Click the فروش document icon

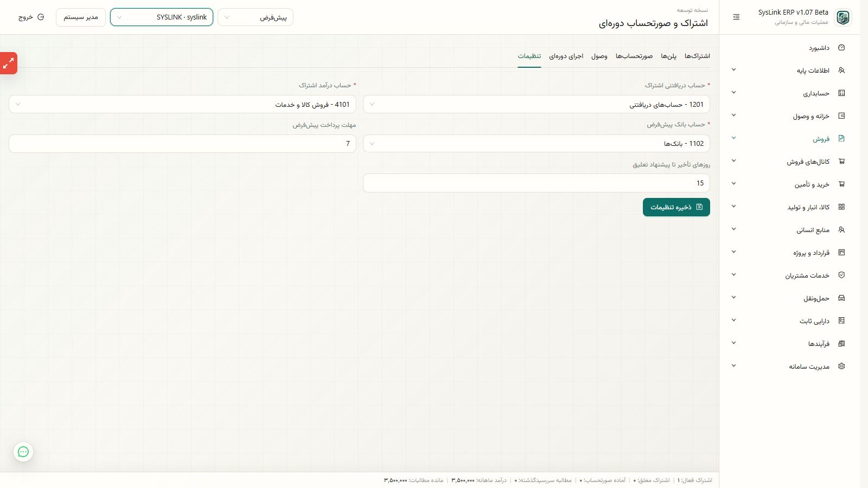click(841, 139)
